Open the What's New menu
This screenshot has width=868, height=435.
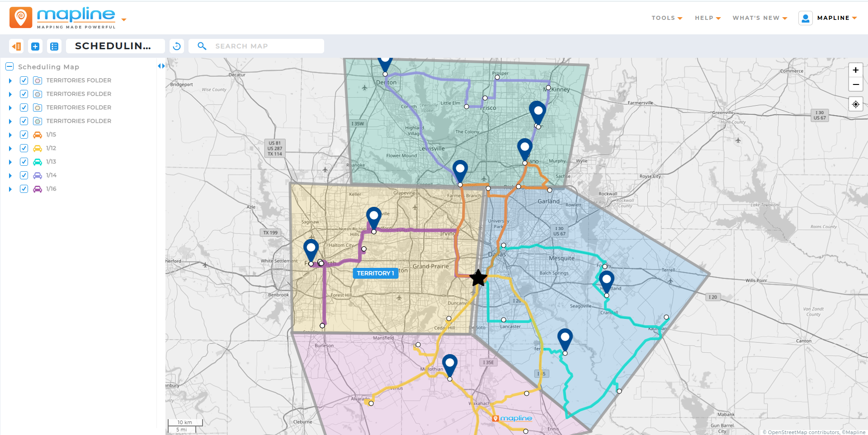tap(759, 18)
